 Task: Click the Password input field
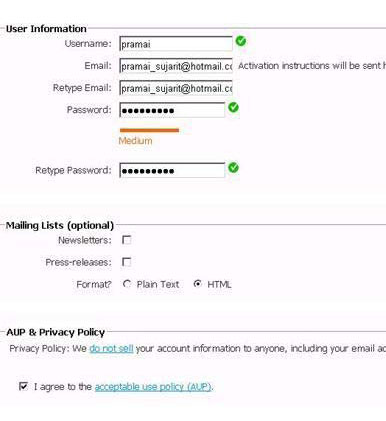(x=172, y=110)
